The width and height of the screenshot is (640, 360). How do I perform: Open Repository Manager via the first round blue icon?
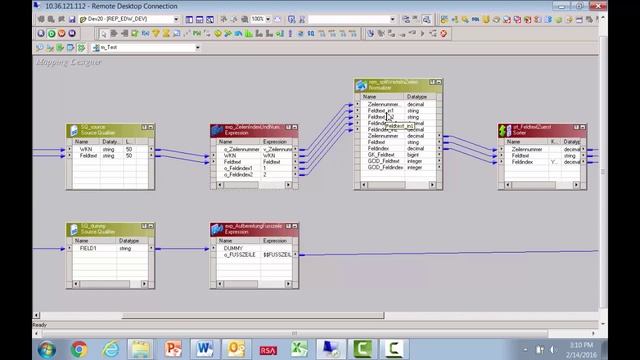click(41, 33)
